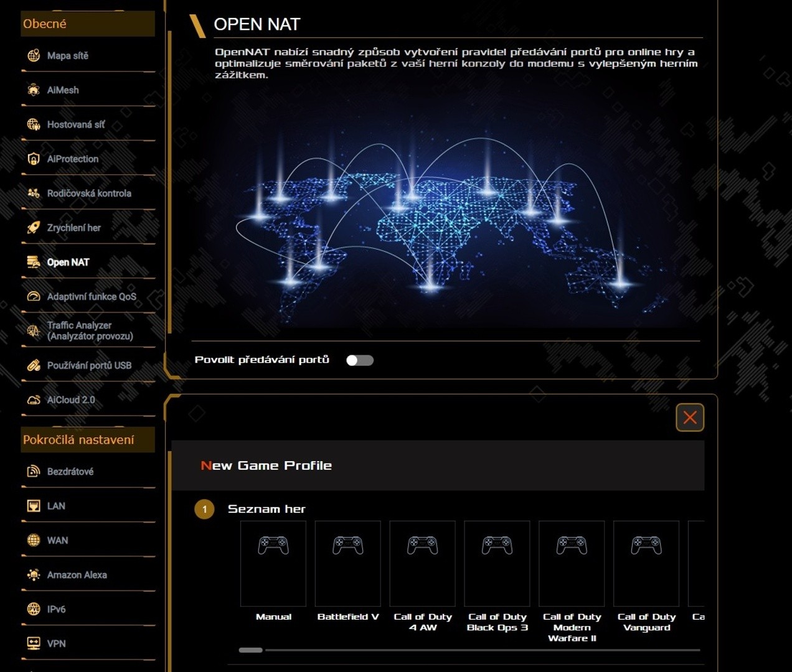Close the New Game Profile panel

point(690,418)
